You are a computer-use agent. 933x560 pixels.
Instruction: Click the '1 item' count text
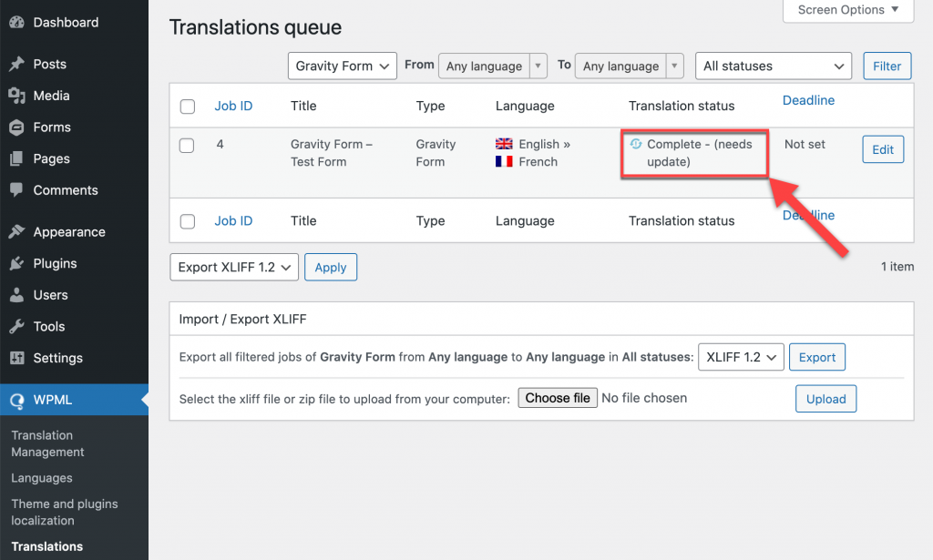click(x=897, y=266)
